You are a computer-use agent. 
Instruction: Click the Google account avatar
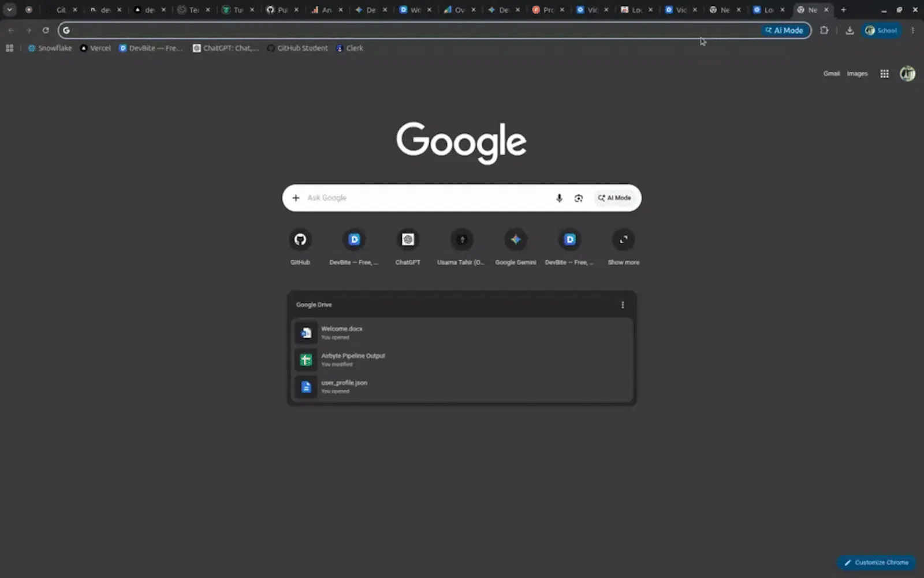(907, 73)
